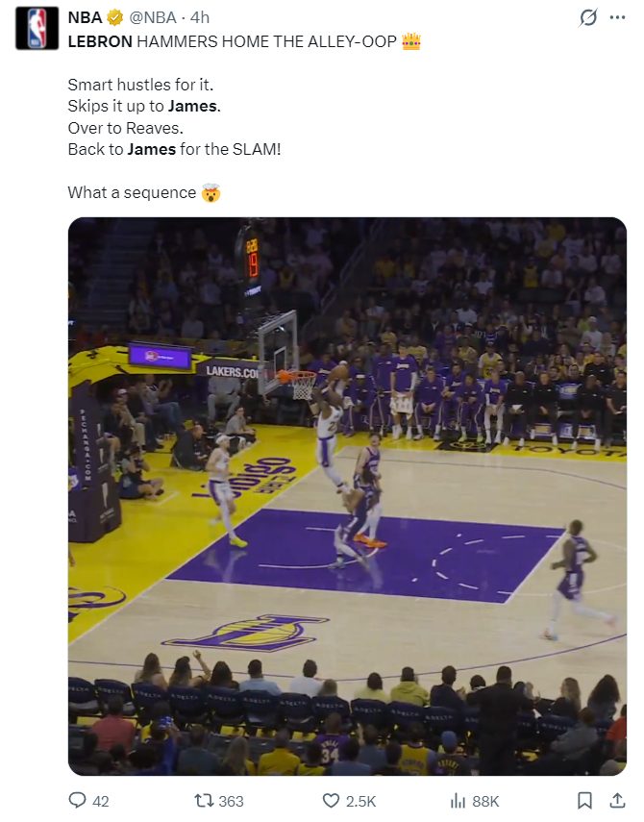The image size is (644, 822).
Task: Click the 'Back to James for the SLAM!' line
Action: (174, 149)
